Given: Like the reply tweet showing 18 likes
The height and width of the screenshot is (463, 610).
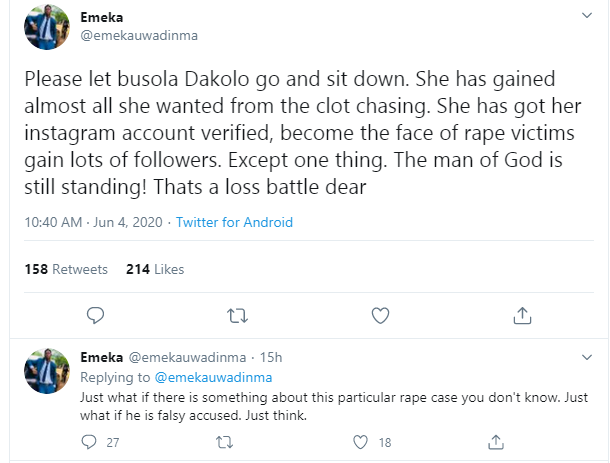Looking at the screenshot, I should point(360,442).
